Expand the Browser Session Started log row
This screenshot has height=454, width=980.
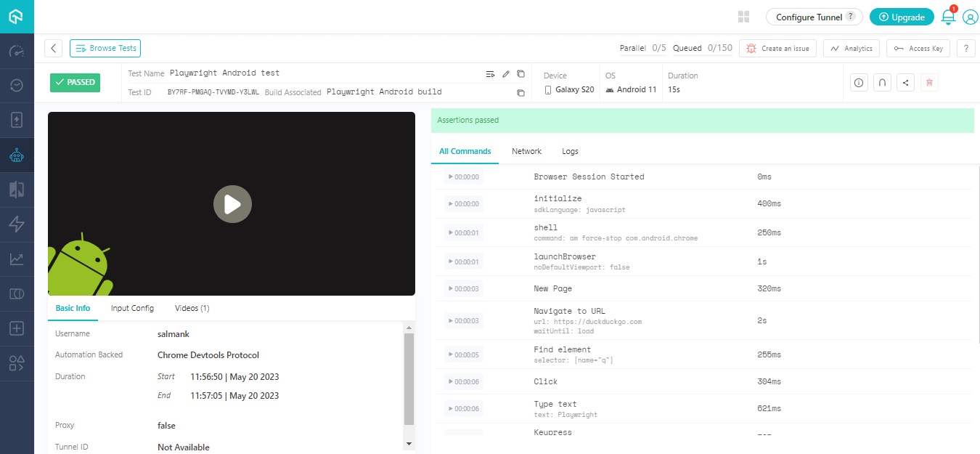pos(452,177)
